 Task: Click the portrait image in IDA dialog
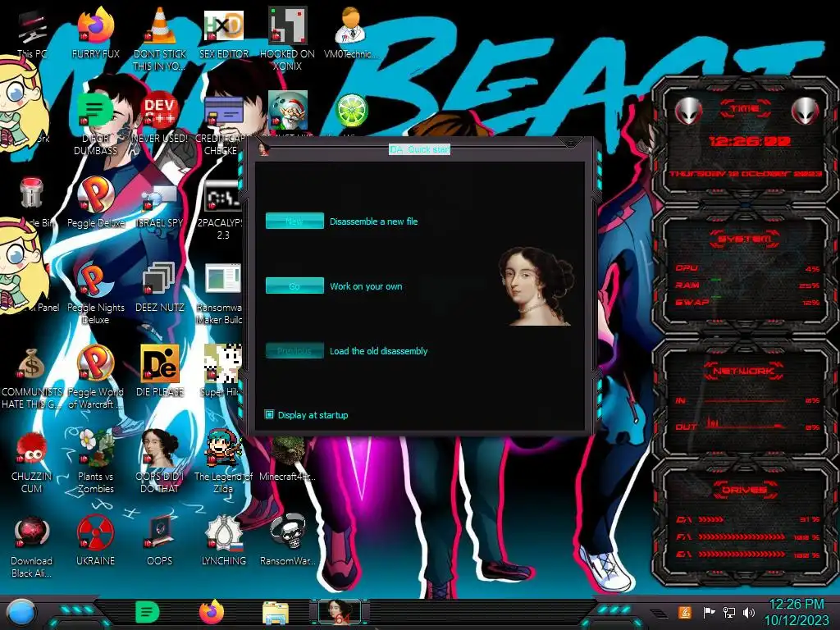point(535,286)
